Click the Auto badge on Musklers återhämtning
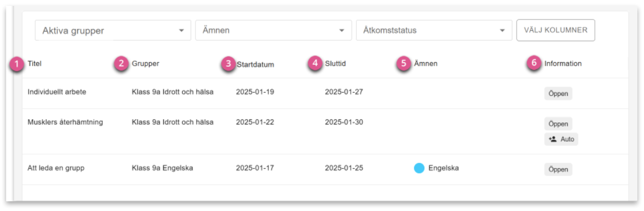This screenshot has width=644, height=211. click(x=561, y=139)
